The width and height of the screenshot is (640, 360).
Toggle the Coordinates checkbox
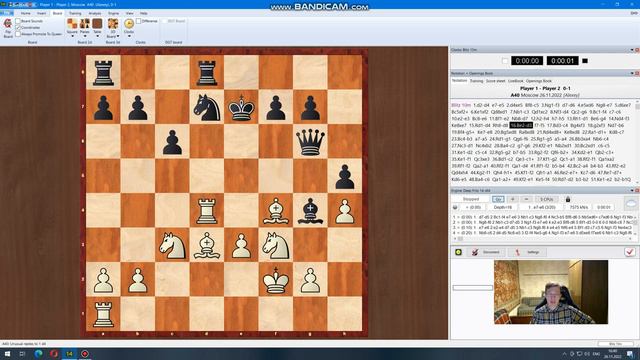pos(18,27)
